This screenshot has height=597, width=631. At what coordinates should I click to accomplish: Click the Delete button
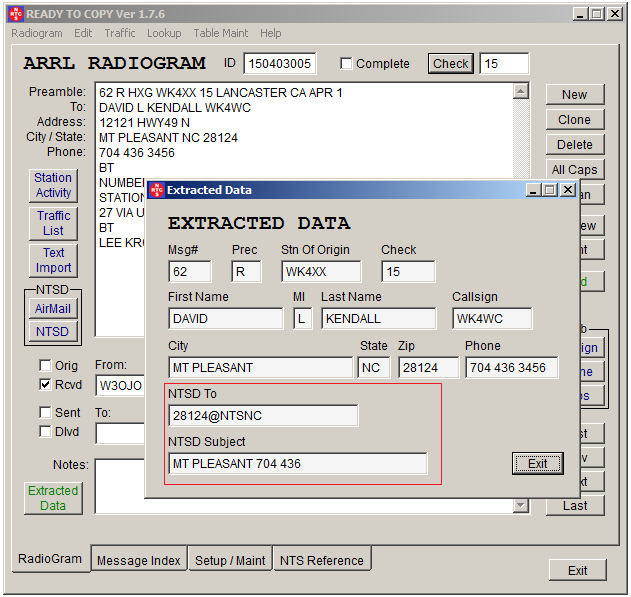click(x=575, y=144)
